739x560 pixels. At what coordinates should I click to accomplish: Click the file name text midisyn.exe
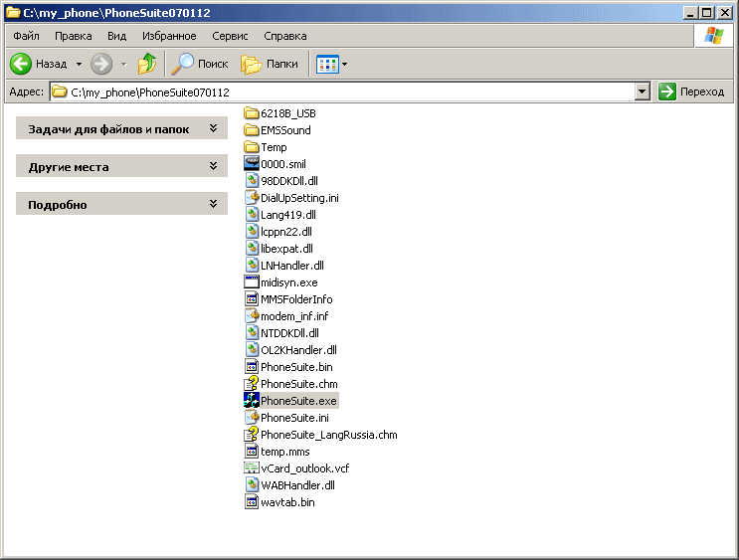(x=288, y=282)
